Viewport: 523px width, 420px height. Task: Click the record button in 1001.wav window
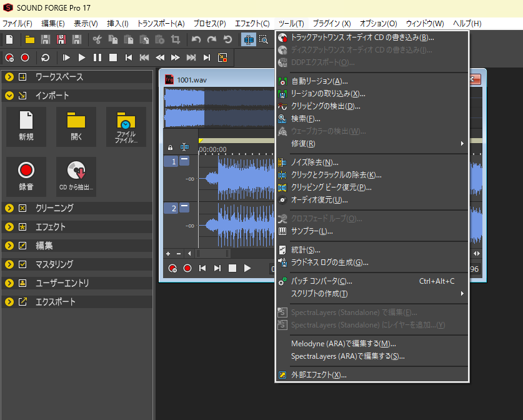187,268
